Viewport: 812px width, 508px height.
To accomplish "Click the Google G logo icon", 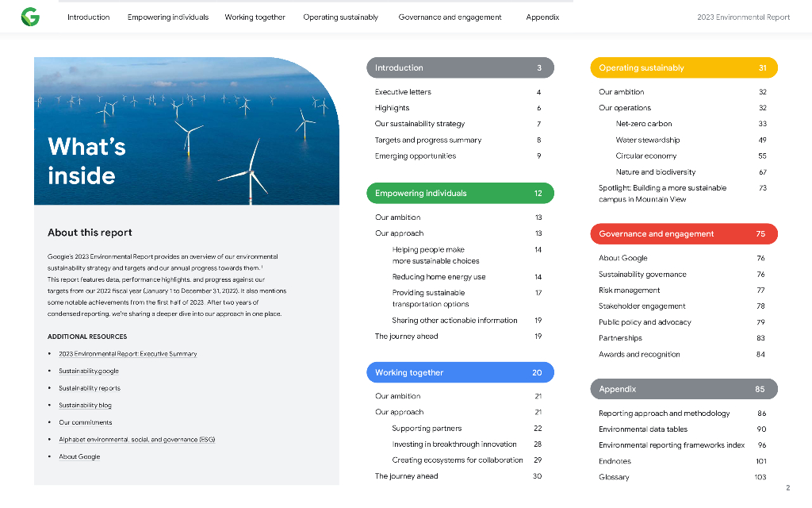I will click(x=30, y=17).
